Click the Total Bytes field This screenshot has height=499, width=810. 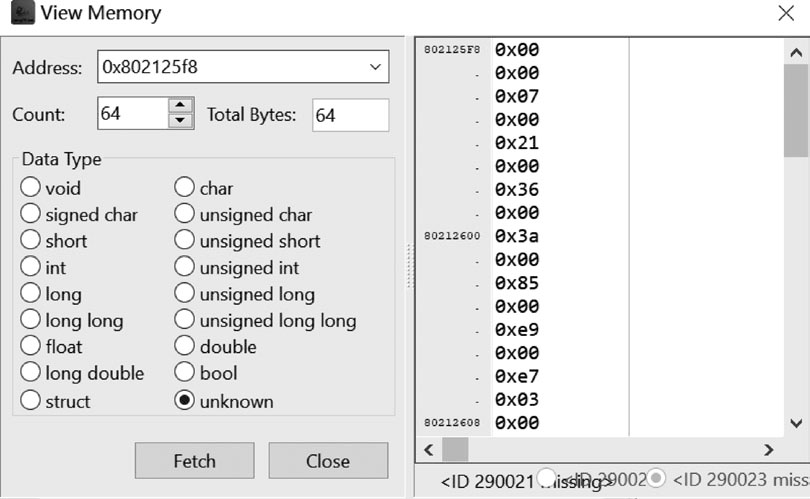349,115
